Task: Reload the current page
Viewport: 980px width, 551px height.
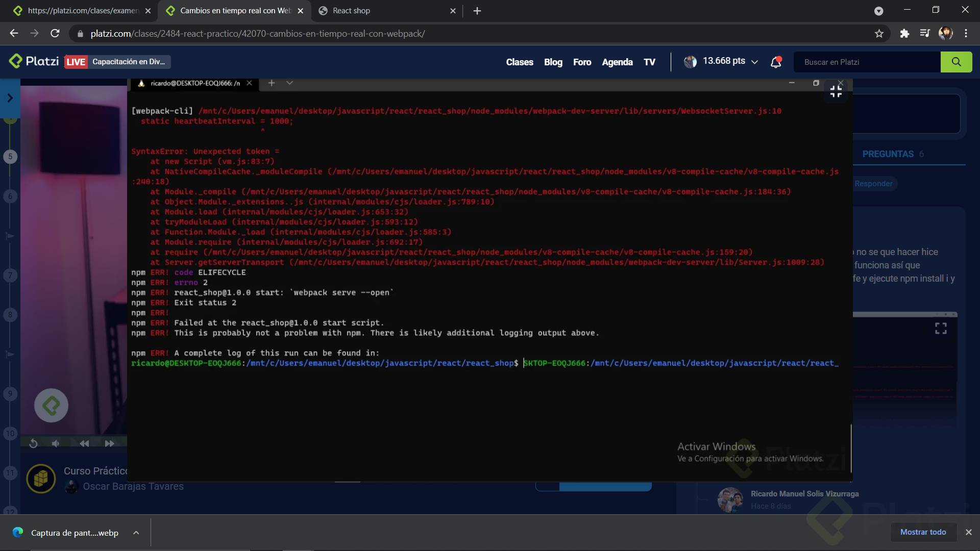Action: (55, 34)
